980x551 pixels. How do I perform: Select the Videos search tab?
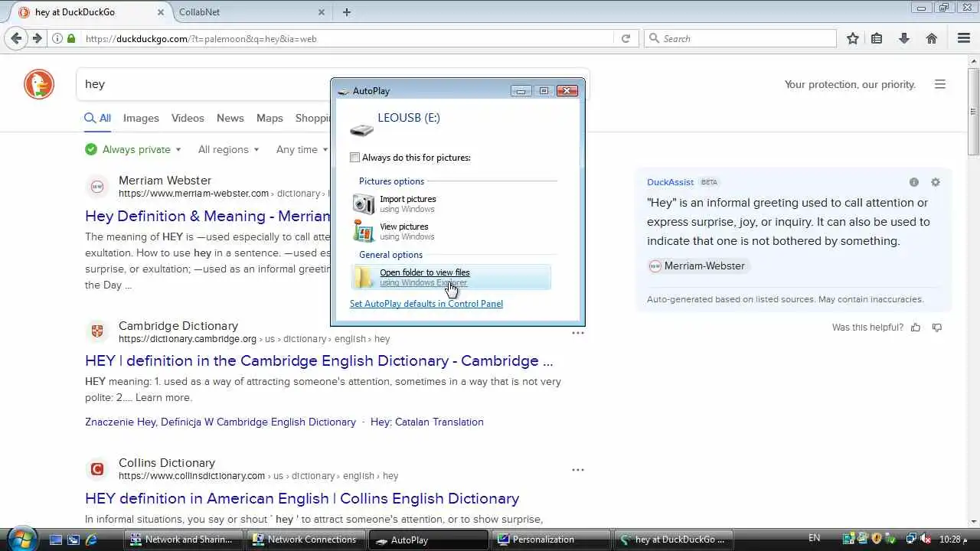188,118
